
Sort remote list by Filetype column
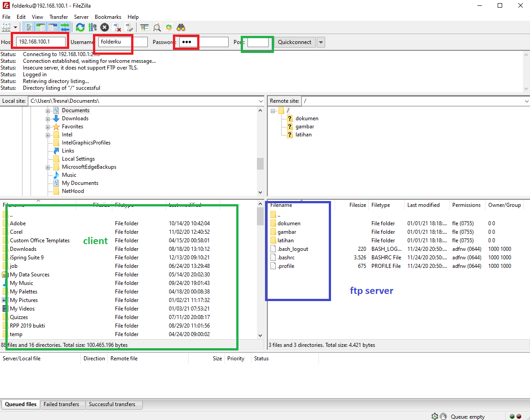coord(380,205)
